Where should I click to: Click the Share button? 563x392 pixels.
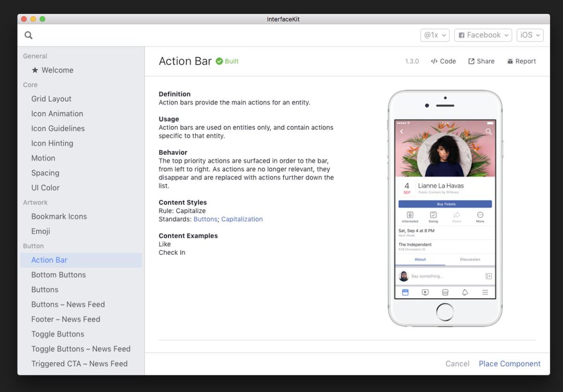[481, 61]
